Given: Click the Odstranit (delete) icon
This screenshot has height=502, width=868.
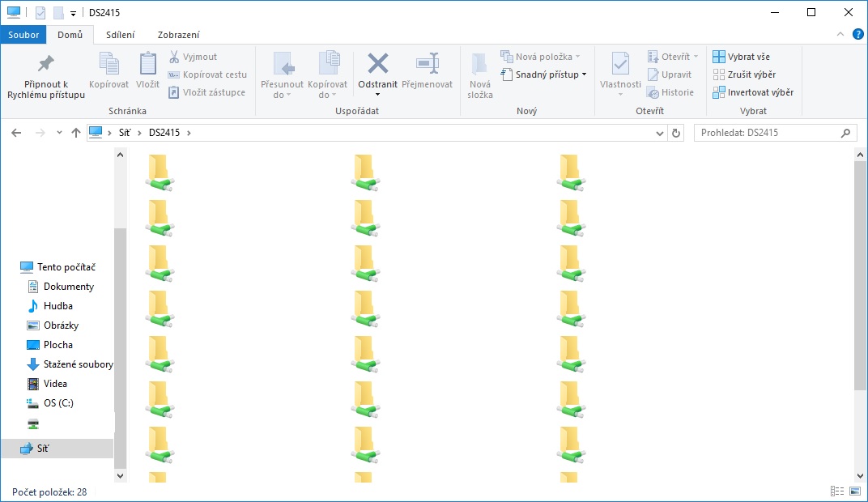Looking at the screenshot, I should [377, 64].
